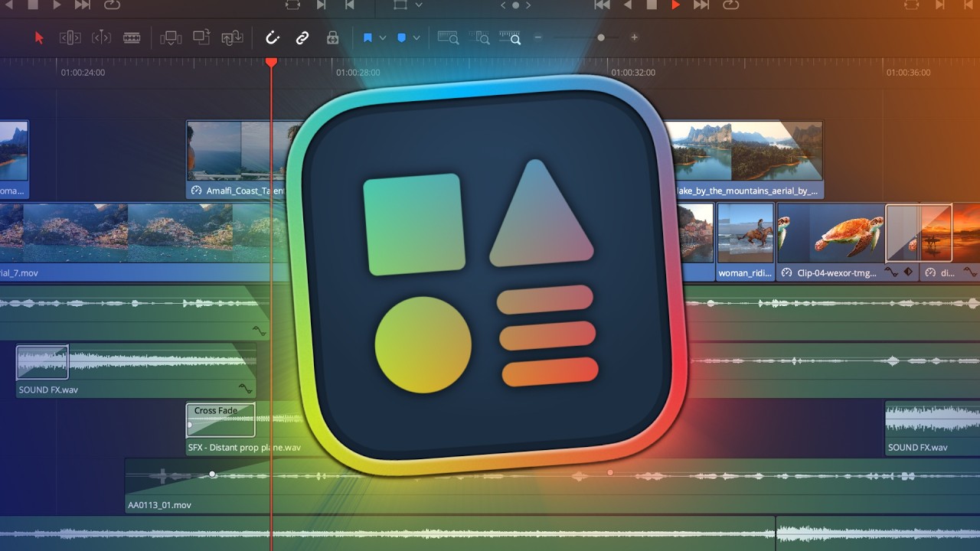Select the woman_ridi... horse clip
This screenshot has height=551, width=980.
coord(746,242)
